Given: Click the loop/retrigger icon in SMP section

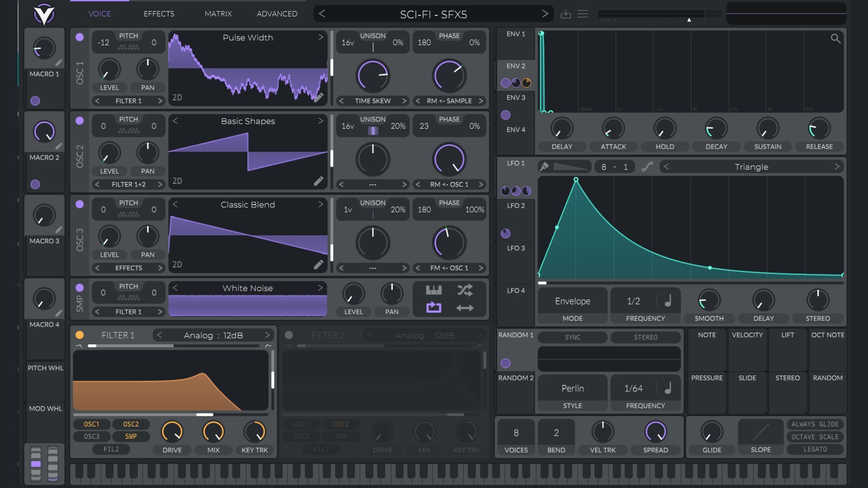Looking at the screenshot, I should coord(434,307).
